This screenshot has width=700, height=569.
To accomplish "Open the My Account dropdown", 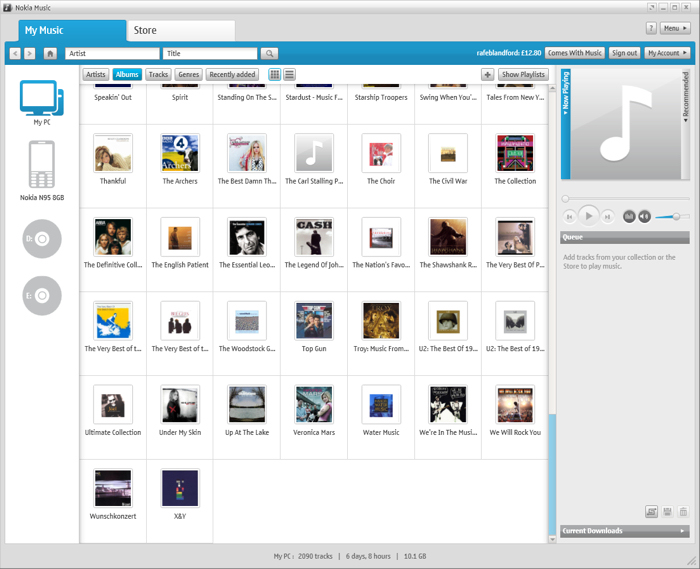I will 667,53.
